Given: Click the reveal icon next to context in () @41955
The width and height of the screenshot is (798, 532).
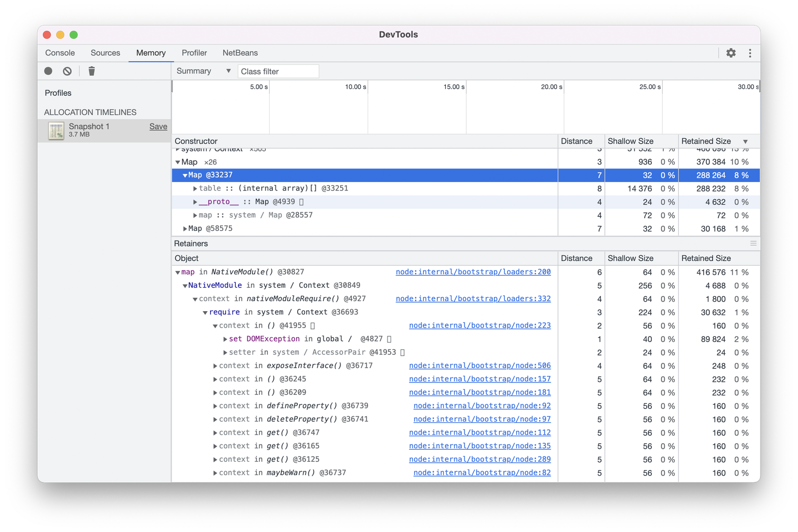Looking at the screenshot, I should 313,326.
